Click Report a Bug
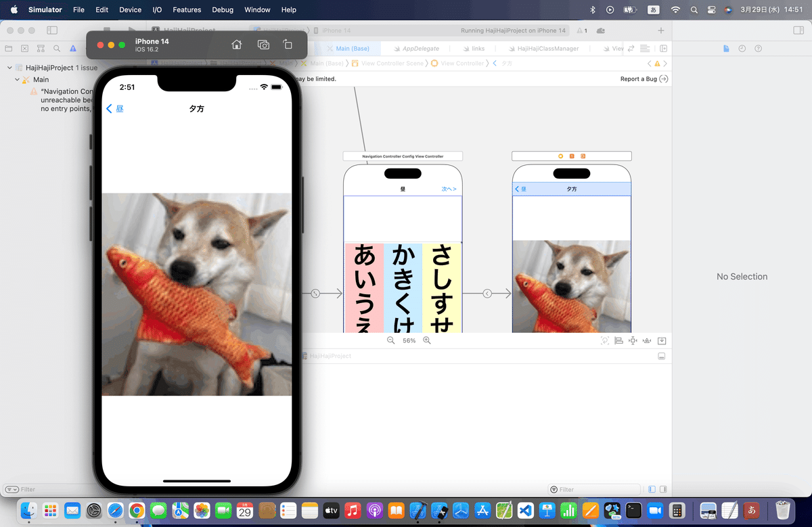Image resolution: width=812 pixels, height=527 pixels. click(644, 79)
